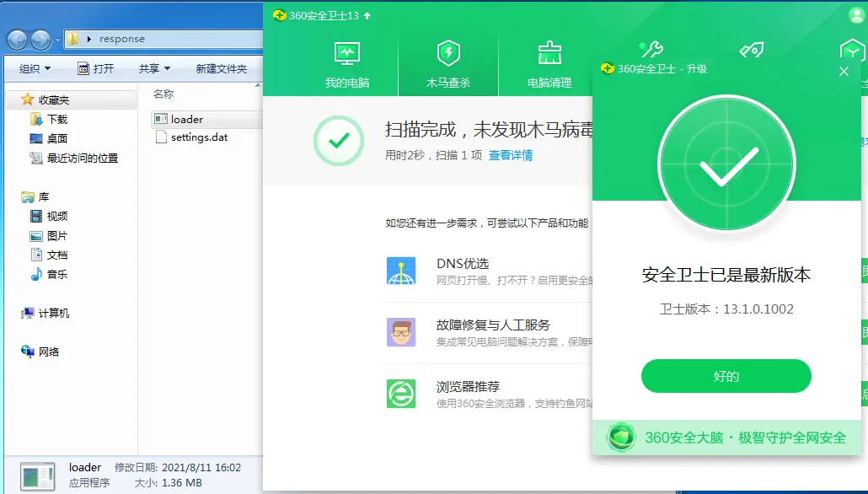Click the upgrade dialog title logo
Screen dimensions: 868x494
click(608, 68)
